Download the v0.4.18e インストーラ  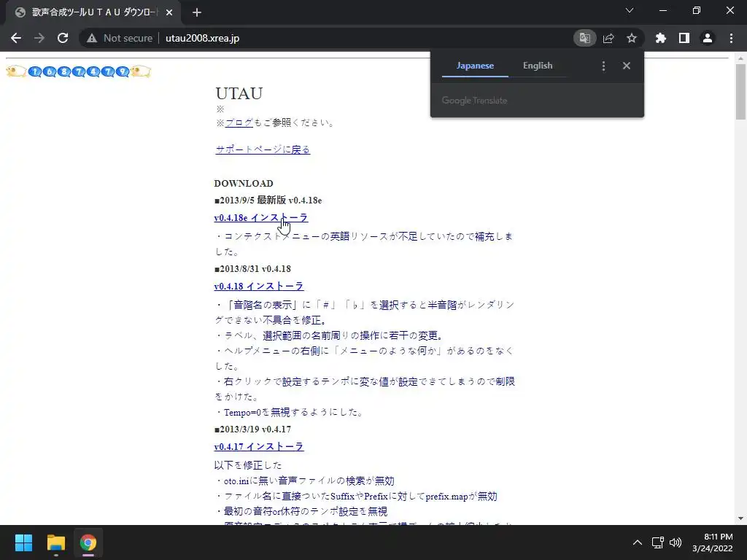261,217
